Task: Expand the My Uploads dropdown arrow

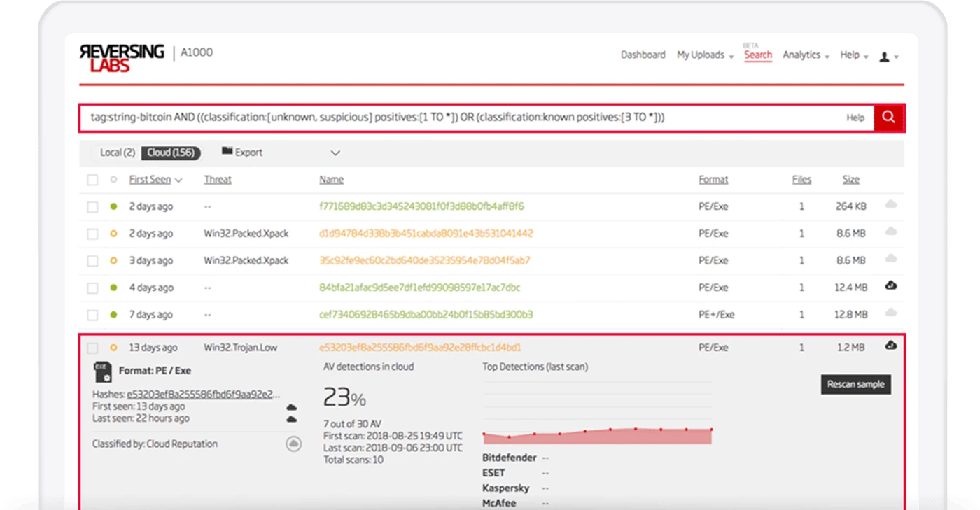Action: coord(731,57)
